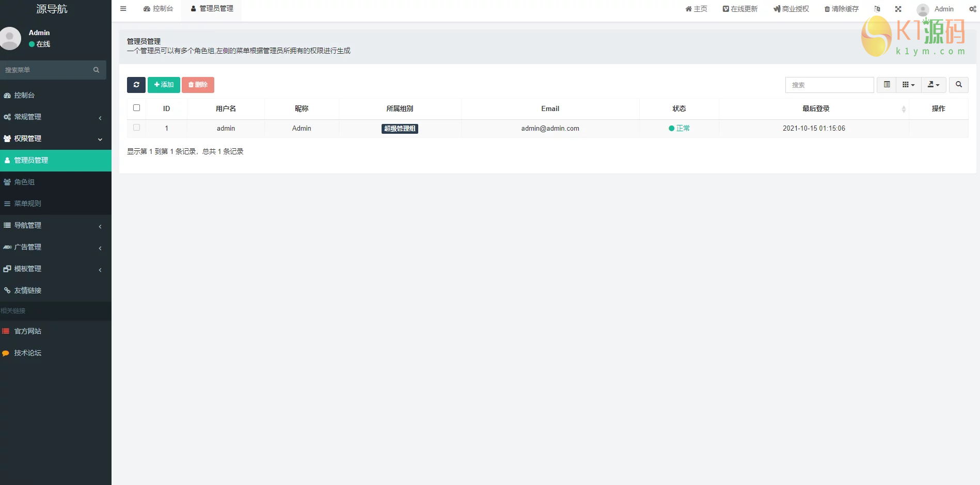
Task: Click the 源导航 site title
Action: click(52, 9)
